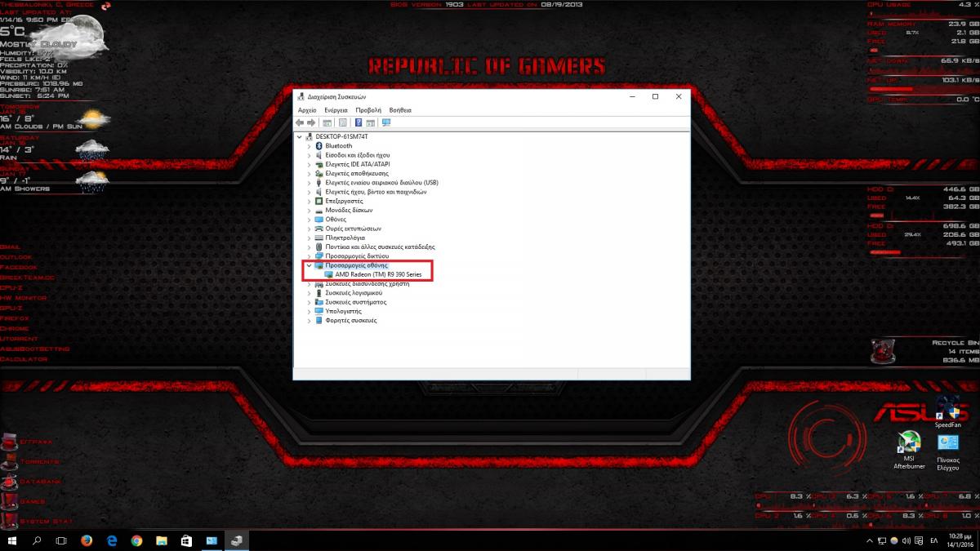Open Microsoft Edge from the taskbar
This screenshot has width=980, height=551.
click(x=112, y=540)
